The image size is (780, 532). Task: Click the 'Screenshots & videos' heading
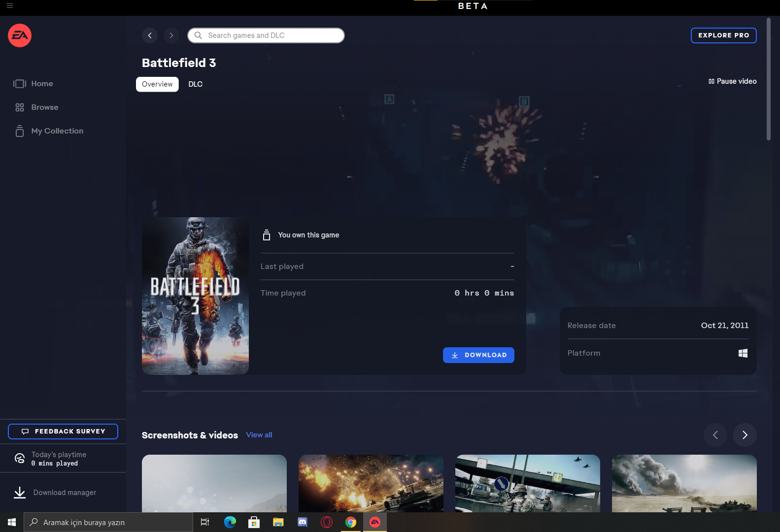coord(190,435)
